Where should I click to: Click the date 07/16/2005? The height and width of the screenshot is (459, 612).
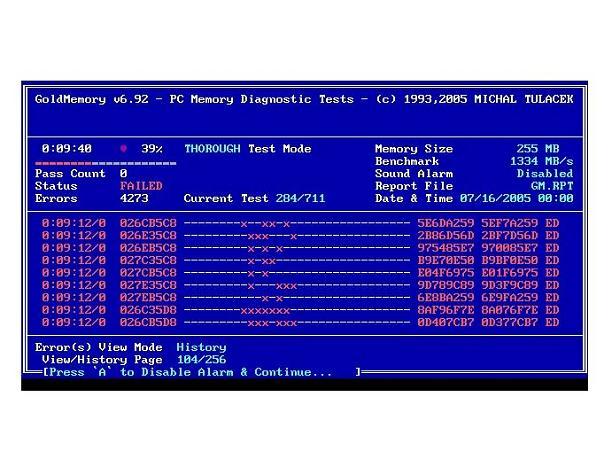(495, 198)
